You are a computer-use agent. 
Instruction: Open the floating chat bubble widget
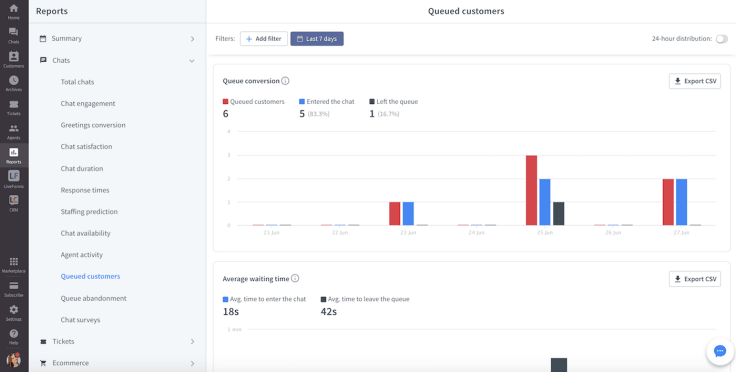(x=720, y=351)
